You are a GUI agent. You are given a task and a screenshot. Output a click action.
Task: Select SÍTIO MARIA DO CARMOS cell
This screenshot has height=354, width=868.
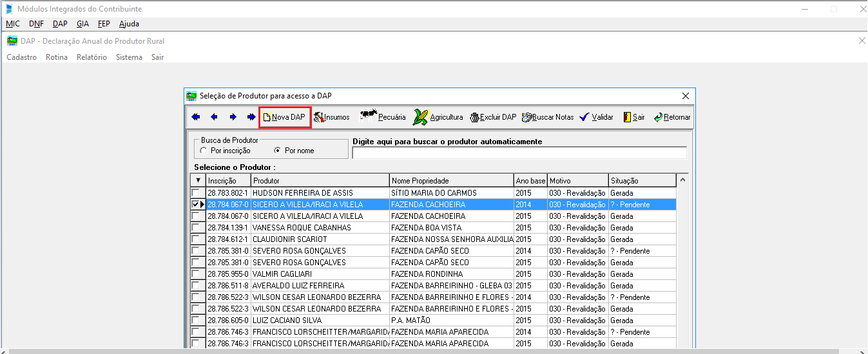(x=451, y=193)
